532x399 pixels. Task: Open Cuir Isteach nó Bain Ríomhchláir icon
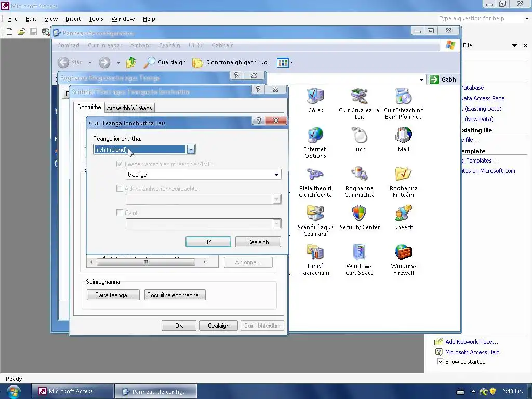[x=403, y=103]
